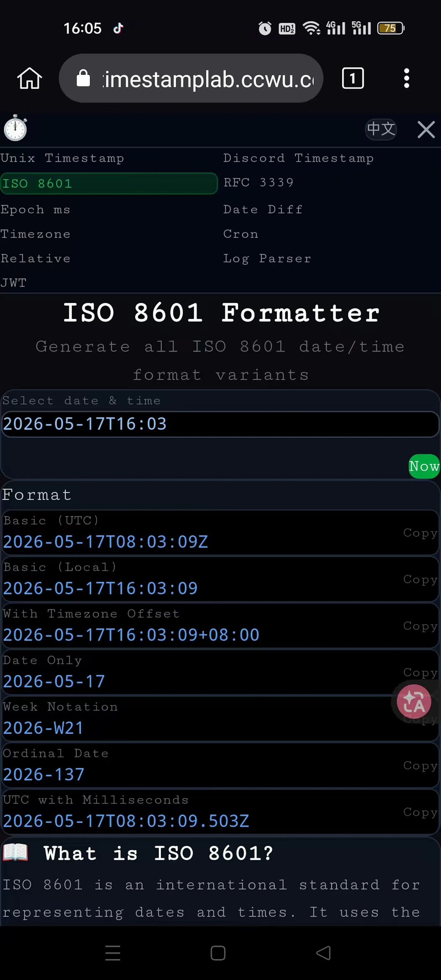Image resolution: width=441 pixels, height=980 pixels.
Task: Select the 2026-W21 week notation value
Action: pos(43,728)
